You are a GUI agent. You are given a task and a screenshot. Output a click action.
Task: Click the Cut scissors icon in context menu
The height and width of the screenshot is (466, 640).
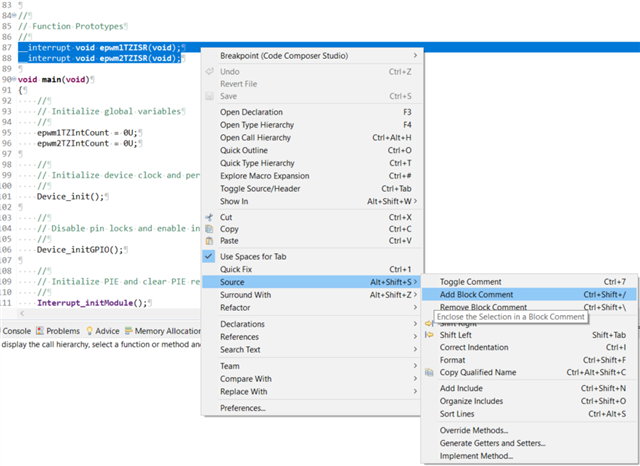point(209,217)
